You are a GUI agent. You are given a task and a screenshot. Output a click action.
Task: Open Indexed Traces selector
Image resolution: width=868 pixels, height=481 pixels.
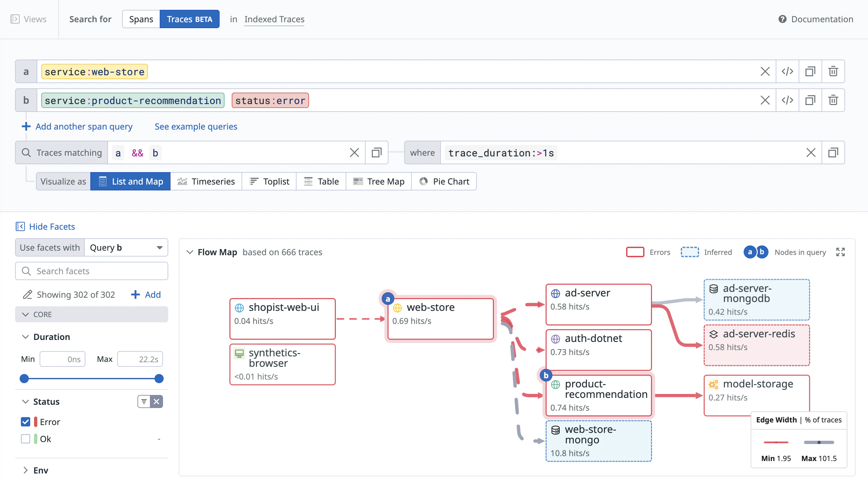(x=274, y=19)
